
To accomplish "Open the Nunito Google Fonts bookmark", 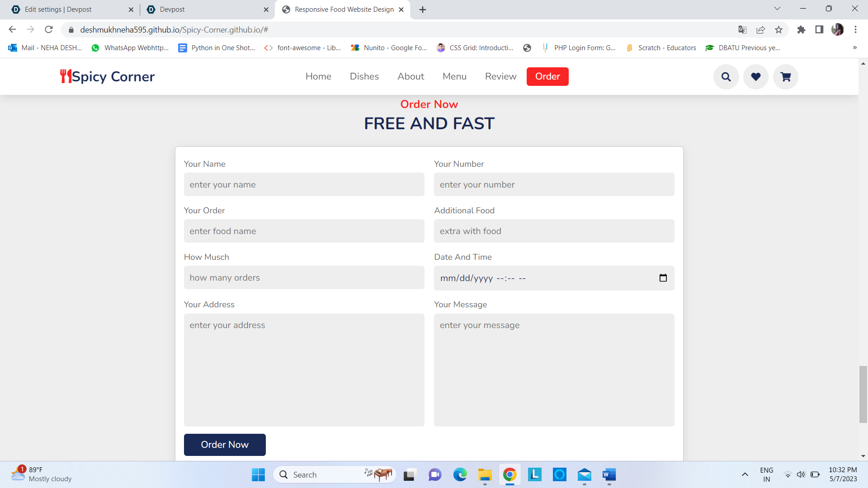I will [389, 47].
